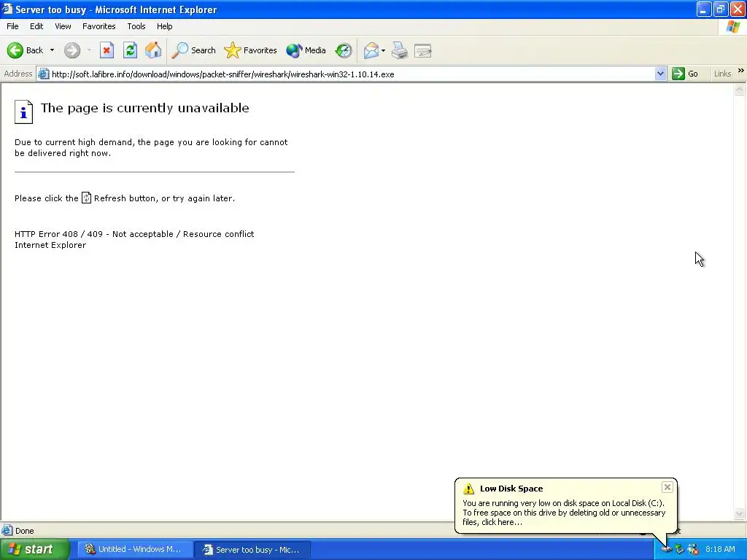Close the Low Disk Space balloon
This screenshot has width=747, height=560.
click(667, 487)
